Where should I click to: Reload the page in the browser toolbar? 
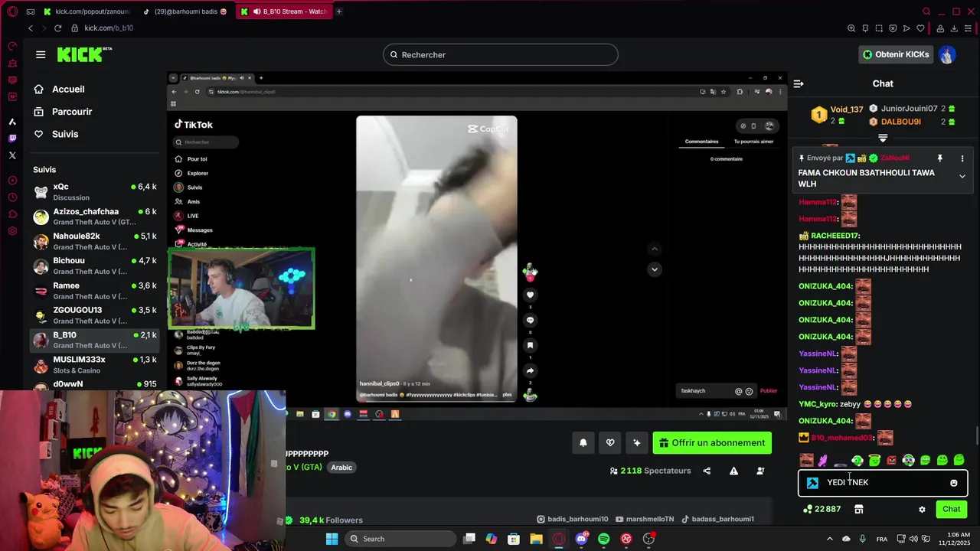click(57, 28)
